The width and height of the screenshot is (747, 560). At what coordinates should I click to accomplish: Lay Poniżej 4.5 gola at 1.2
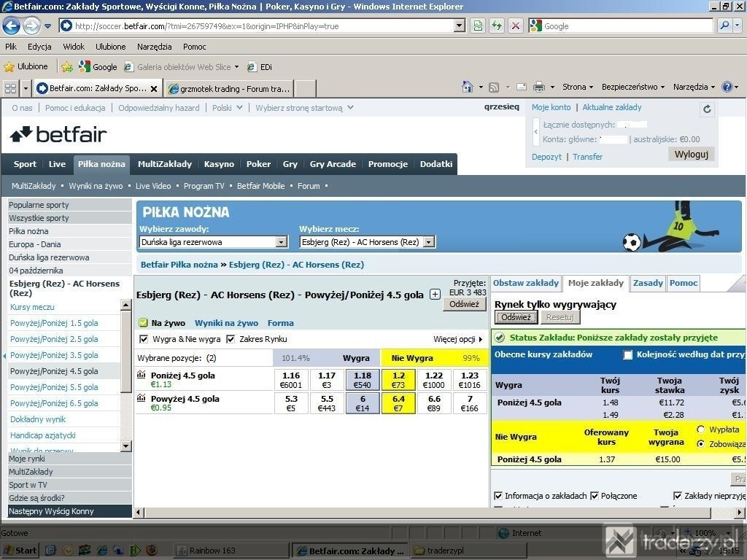coord(398,380)
